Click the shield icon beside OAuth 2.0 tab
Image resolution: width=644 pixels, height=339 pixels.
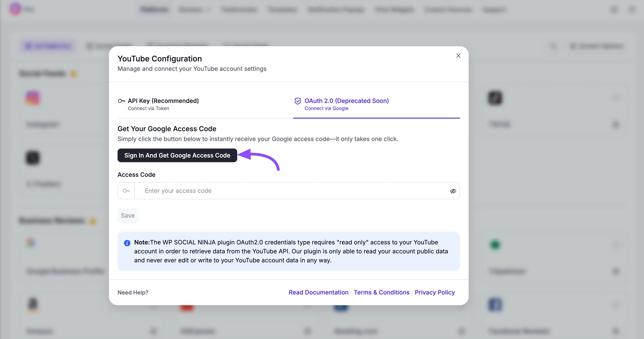[x=298, y=101]
